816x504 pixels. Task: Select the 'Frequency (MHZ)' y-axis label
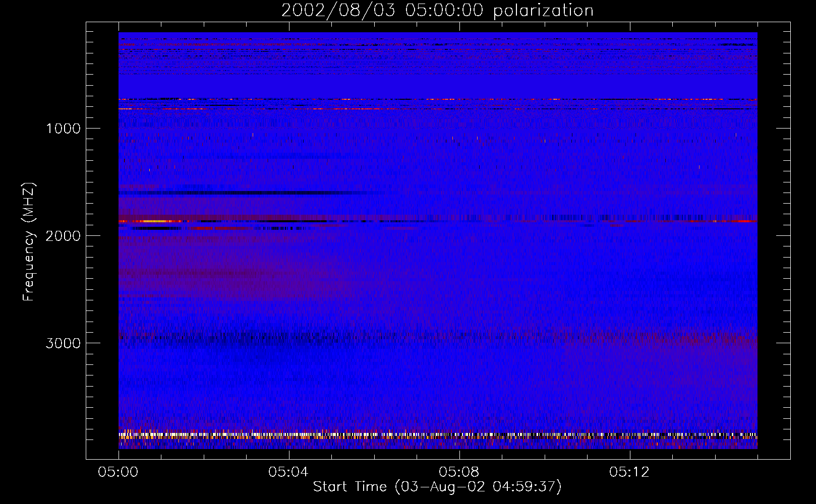pos(29,242)
